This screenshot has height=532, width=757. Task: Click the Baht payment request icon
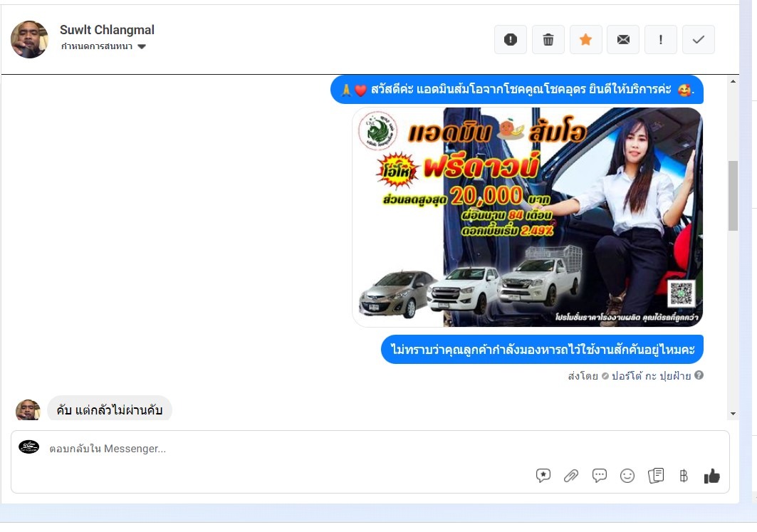coord(684,476)
